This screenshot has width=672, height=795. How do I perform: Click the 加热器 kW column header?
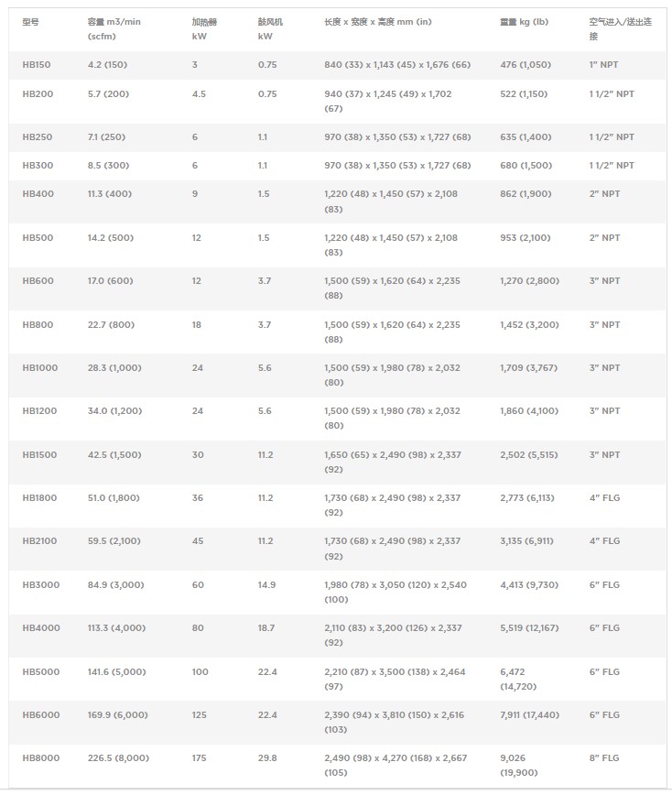tap(204, 28)
